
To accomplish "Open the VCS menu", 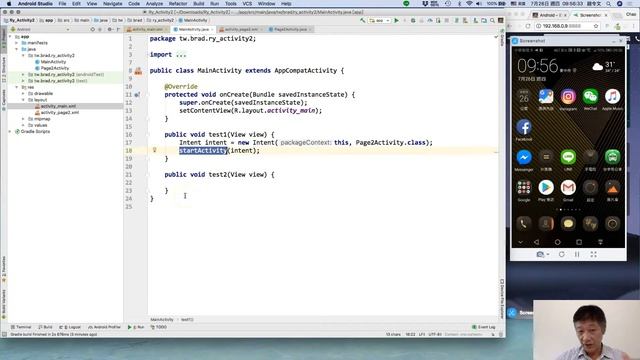I will point(247,4).
